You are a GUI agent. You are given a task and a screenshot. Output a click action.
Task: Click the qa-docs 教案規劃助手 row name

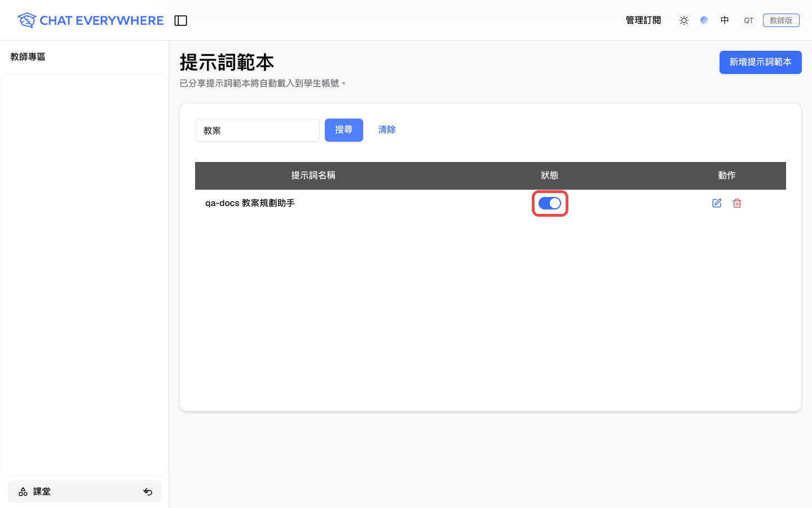(x=250, y=203)
